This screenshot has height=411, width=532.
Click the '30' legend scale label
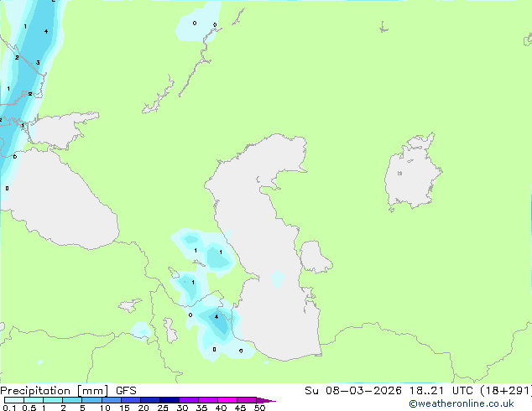[182, 408]
